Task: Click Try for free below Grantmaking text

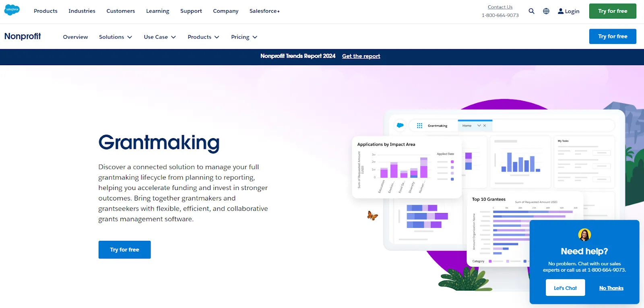Action: click(x=124, y=250)
